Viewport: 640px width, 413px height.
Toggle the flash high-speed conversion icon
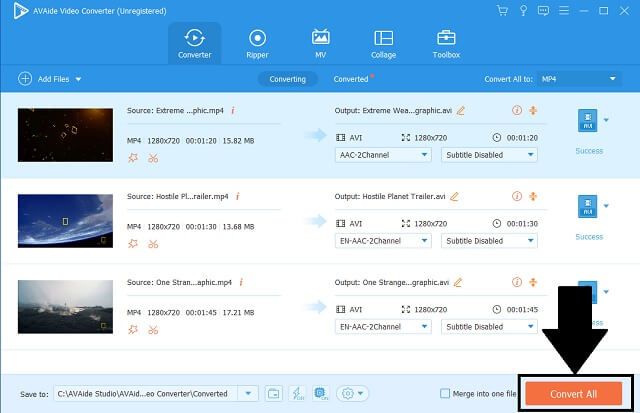click(x=298, y=394)
